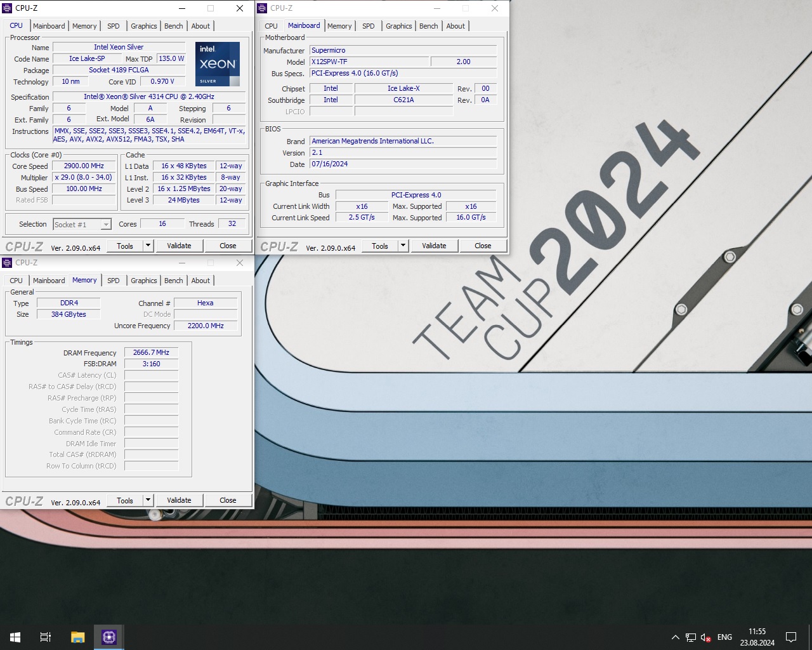The image size is (812, 650).
Task: Click Validate button in CPU window
Action: (179, 246)
